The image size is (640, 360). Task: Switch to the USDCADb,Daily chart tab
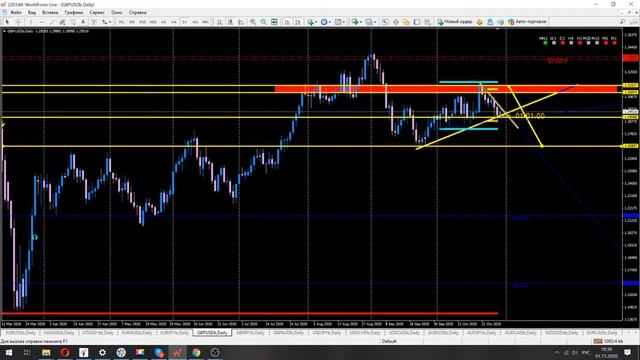coord(404,333)
